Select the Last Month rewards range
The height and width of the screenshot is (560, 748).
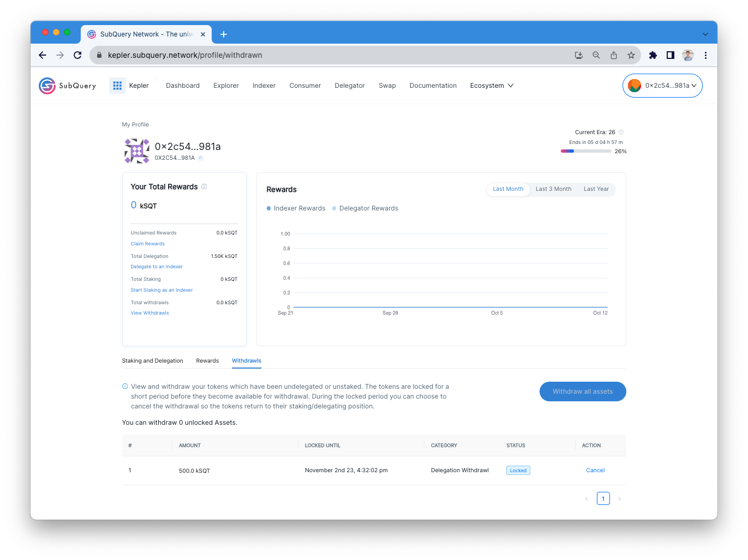508,189
